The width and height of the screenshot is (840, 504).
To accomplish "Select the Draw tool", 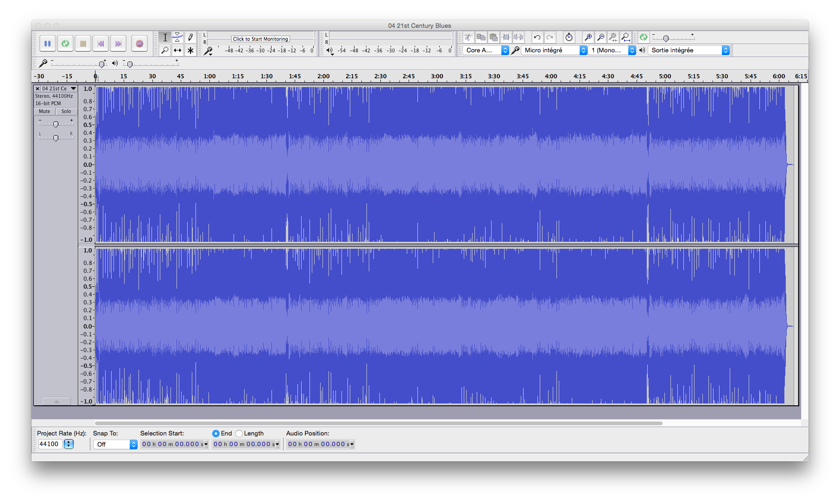I will click(190, 37).
